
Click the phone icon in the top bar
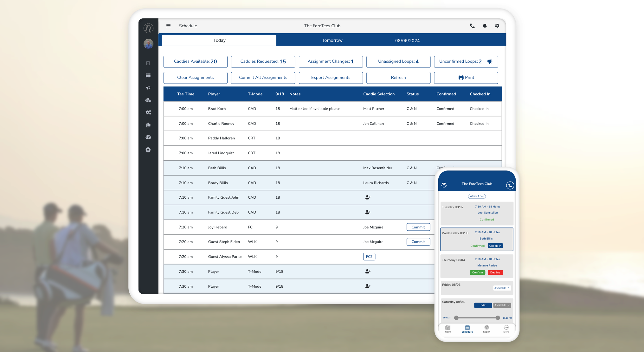click(472, 26)
